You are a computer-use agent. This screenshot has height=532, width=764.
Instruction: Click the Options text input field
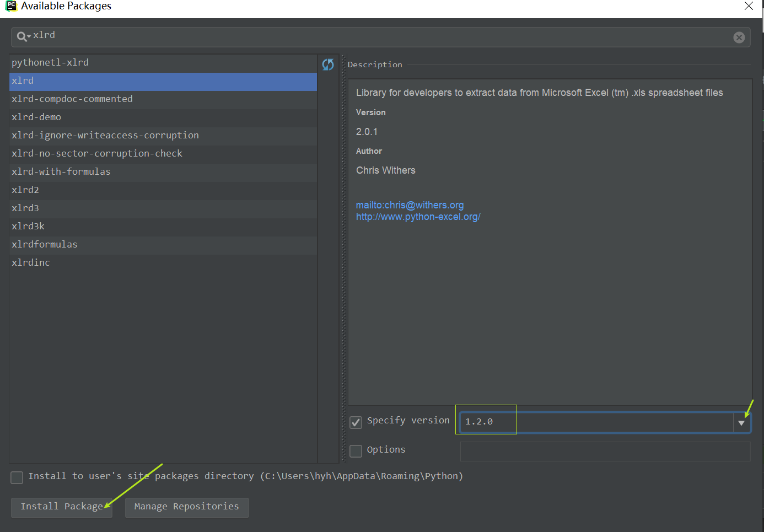coord(605,451)
